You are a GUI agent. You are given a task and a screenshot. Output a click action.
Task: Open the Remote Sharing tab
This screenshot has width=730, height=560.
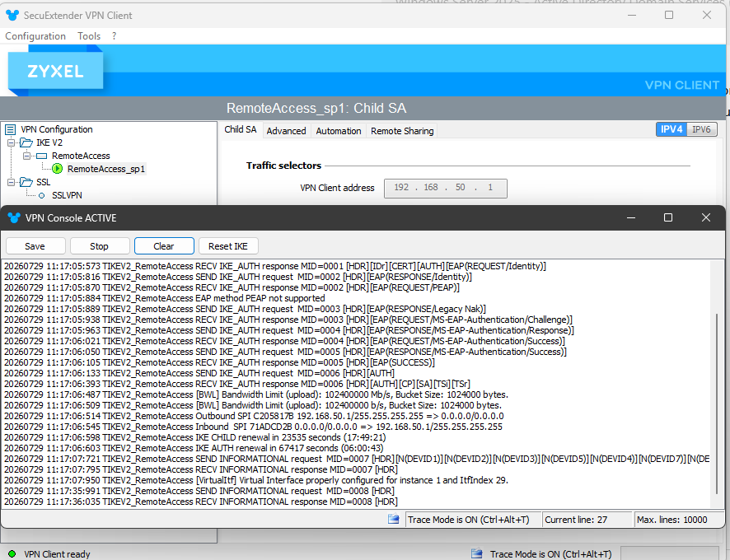pyautogui.click(x=402, y=131)
